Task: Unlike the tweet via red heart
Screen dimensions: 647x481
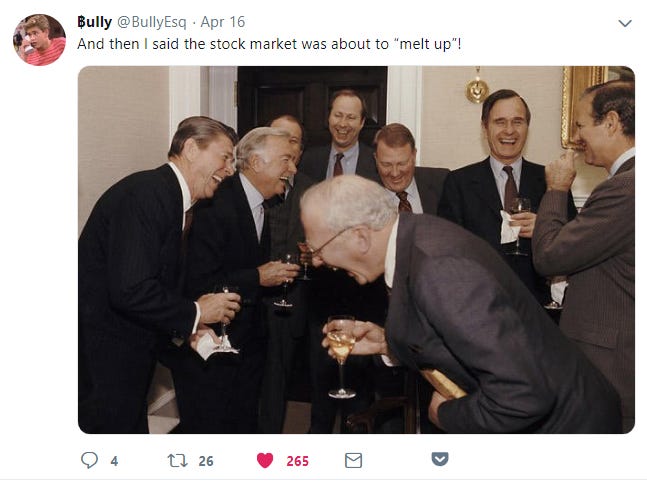Action: 265,460
